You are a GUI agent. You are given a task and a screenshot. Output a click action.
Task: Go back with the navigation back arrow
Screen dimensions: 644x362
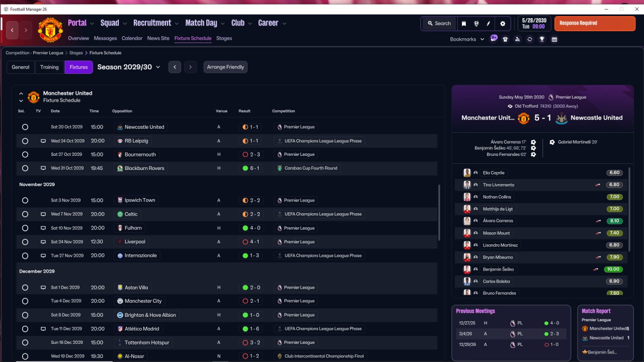(12, 30)
